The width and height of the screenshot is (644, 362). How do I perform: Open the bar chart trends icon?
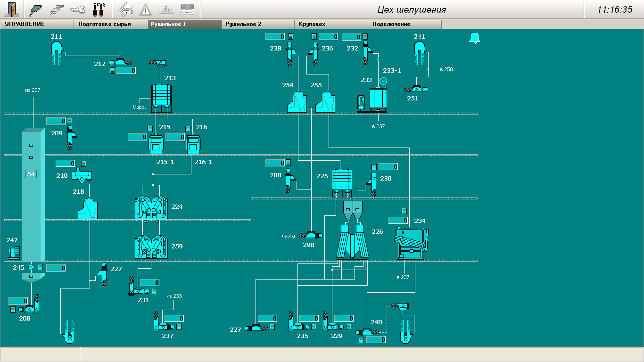coord(166,9)
